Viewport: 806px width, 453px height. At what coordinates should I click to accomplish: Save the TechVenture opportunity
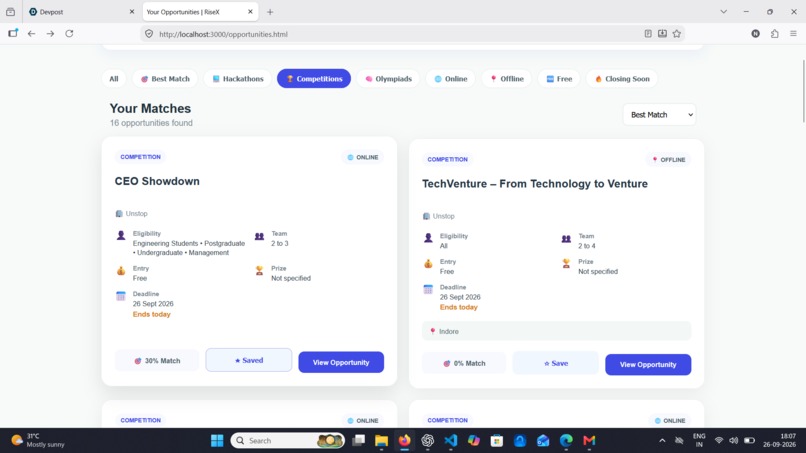tap(555, 363)
